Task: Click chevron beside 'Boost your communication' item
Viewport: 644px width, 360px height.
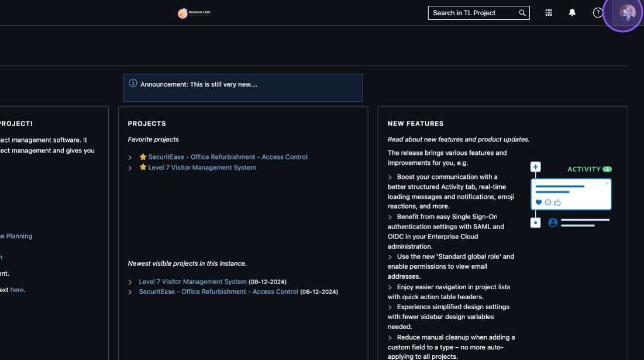Action: tap(390, 177)
